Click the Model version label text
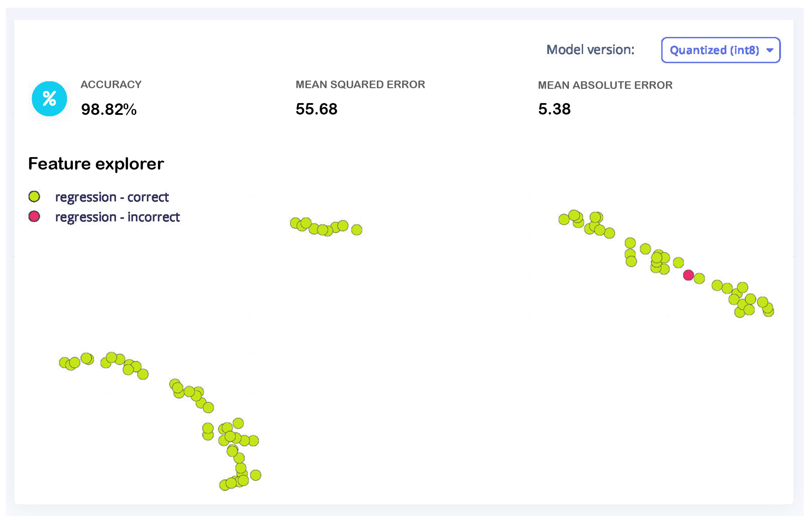Viewport: 812px width, 525px height. [590, 50]
